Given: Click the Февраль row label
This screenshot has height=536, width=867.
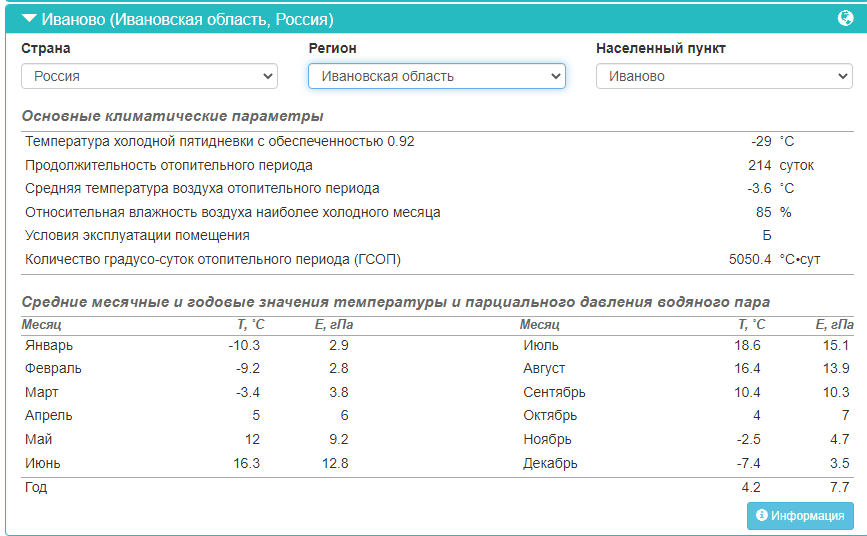Looking at the screenshot, I should click(53, 368).
